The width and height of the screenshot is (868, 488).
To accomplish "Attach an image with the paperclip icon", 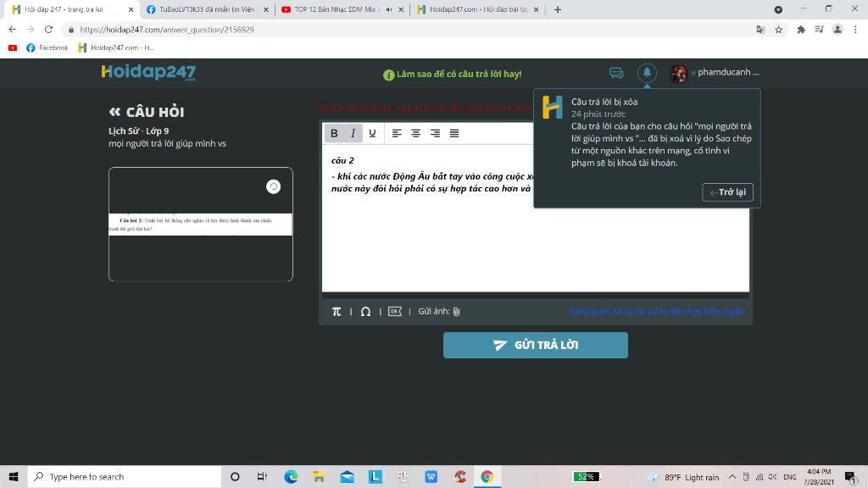I will [x=456, y=312].
